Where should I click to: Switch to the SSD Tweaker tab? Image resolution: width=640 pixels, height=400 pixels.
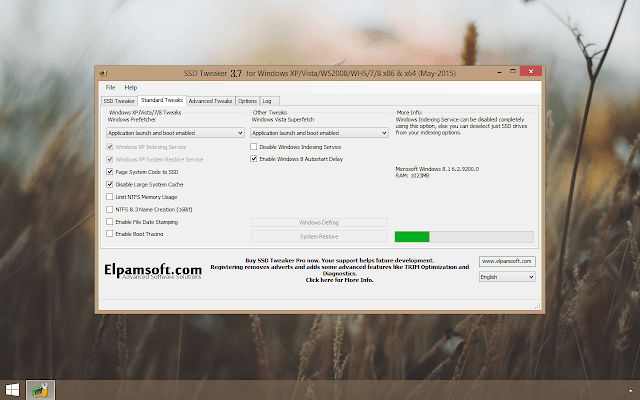[119, 101]
